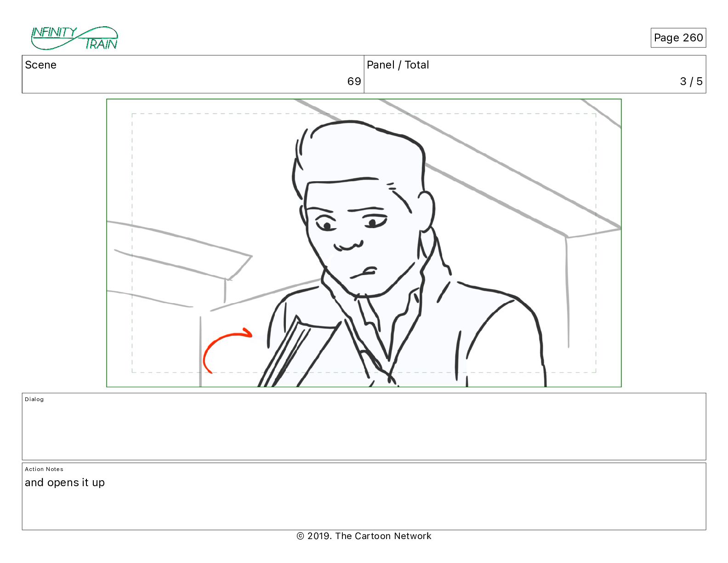Click the storyboard panel drawing

click(x=364, y=243)
